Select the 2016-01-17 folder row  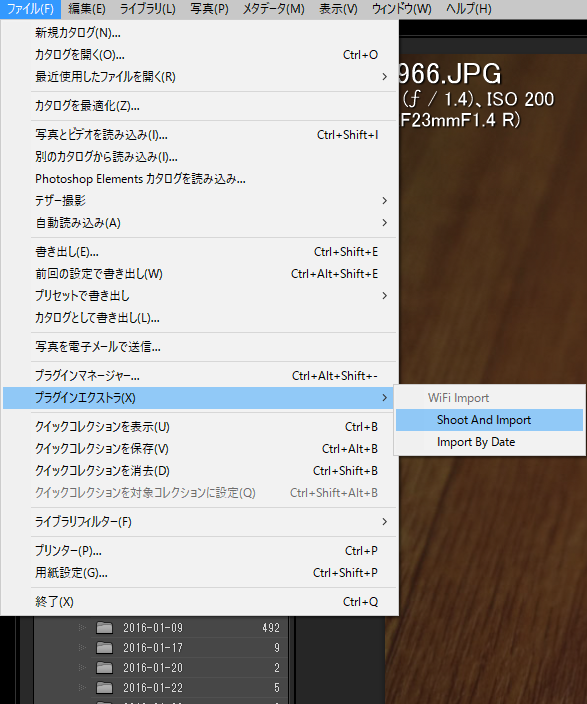tap(161, 647)
